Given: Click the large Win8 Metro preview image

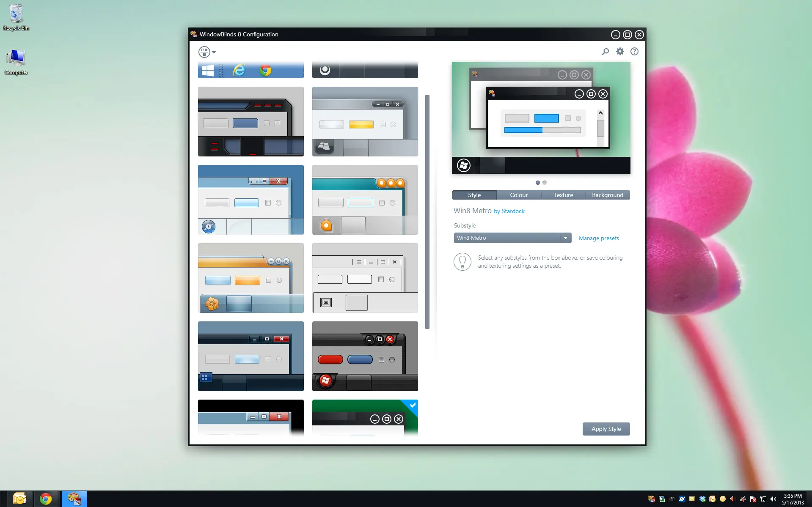Looking at the screenshot, I should coord(541,118).
